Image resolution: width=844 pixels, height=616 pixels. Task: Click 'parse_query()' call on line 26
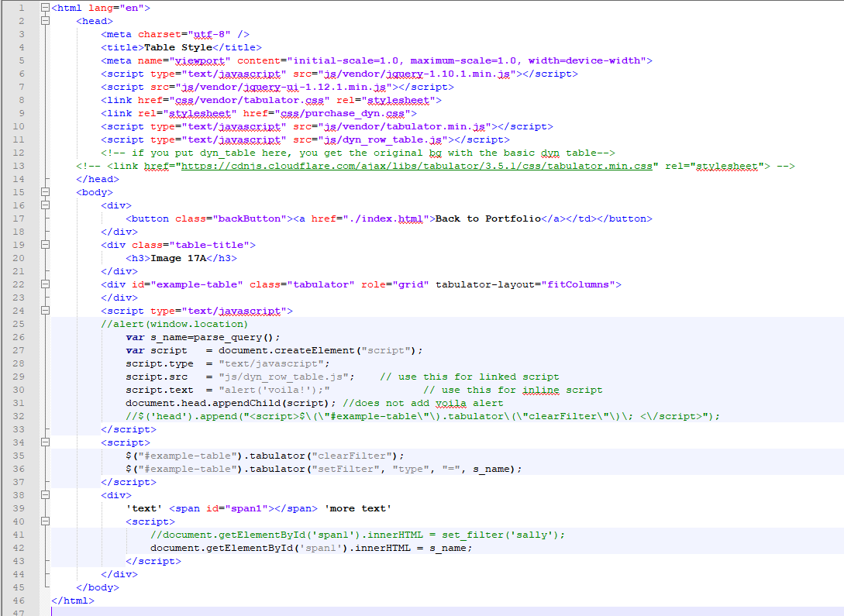234,337
